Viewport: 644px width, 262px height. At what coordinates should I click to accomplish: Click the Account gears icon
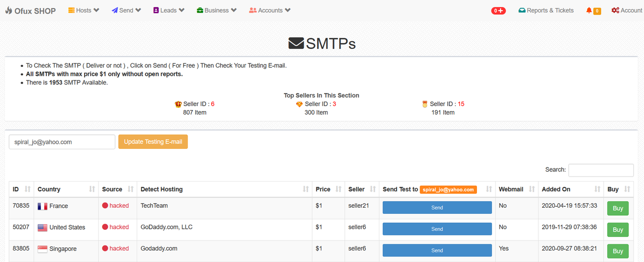[615, 10]
